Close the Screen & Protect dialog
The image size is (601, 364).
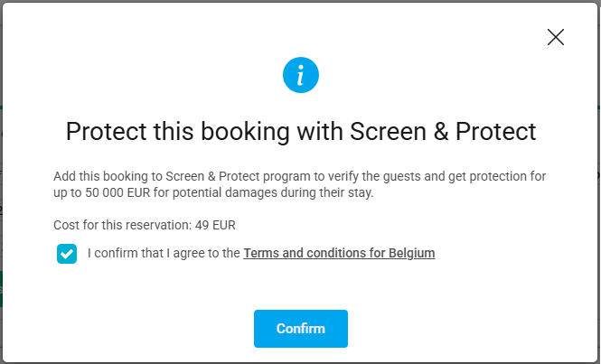point(556,37)
